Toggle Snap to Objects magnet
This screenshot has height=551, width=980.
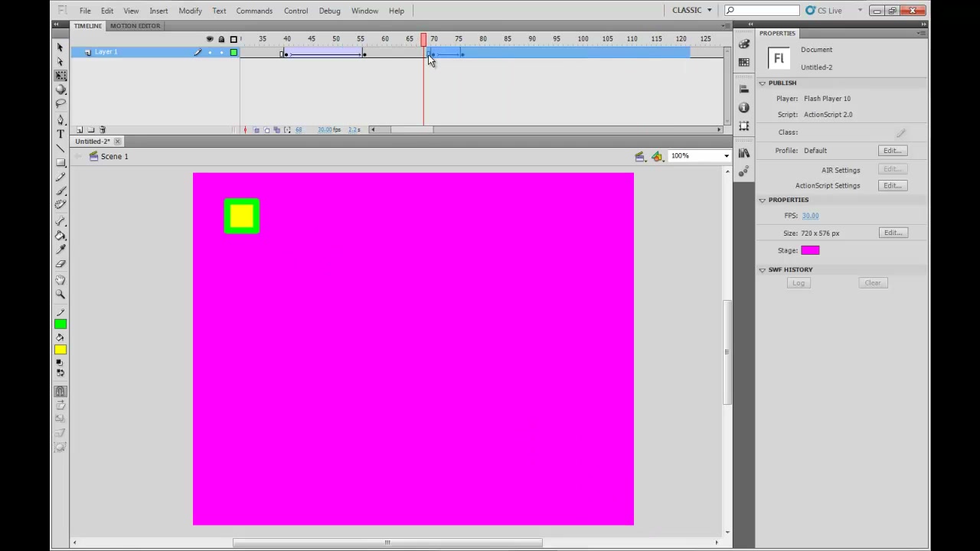click(60, 391)
